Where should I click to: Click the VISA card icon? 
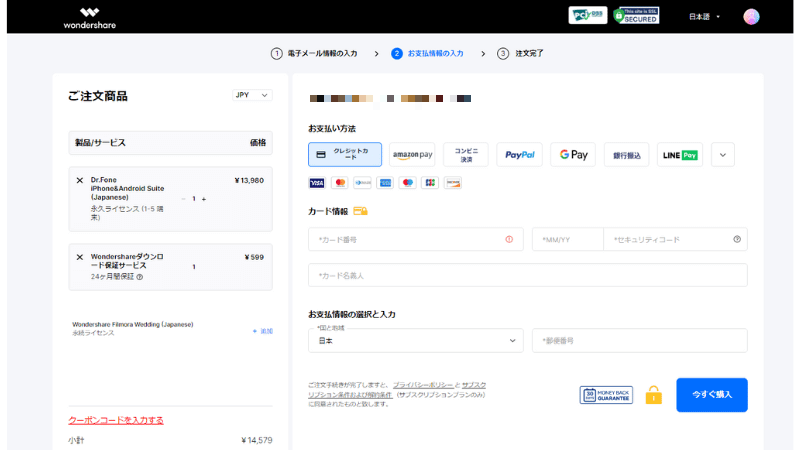click(x=317, y=183)
